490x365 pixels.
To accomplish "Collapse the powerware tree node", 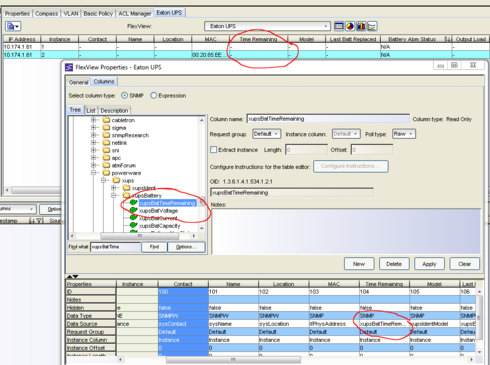I will click(93, 173).
